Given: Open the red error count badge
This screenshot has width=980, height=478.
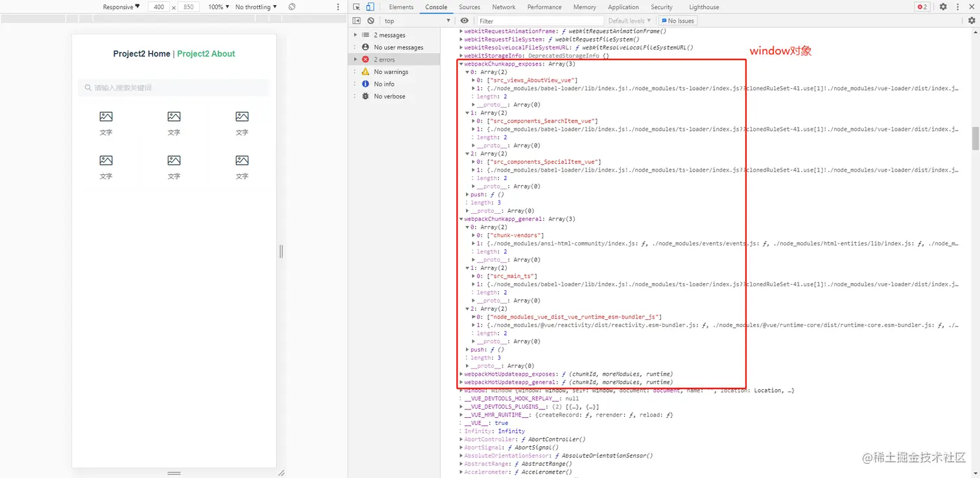Looking at the screenshot, I should (922, 7).
